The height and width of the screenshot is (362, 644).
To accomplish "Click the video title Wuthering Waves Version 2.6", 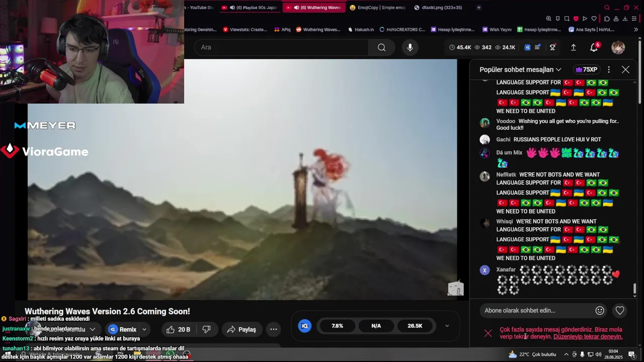I will (x=107, y=311).
